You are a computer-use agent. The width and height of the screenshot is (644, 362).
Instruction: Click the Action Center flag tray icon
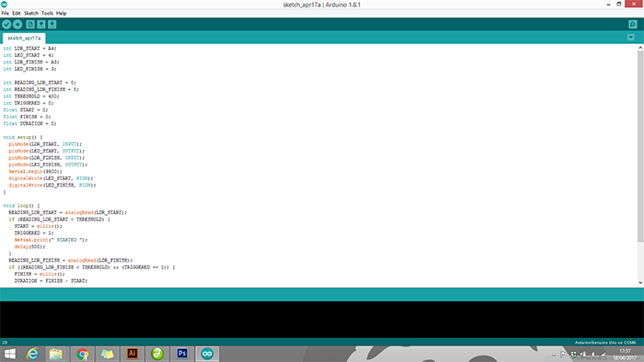tap(563, 355)
